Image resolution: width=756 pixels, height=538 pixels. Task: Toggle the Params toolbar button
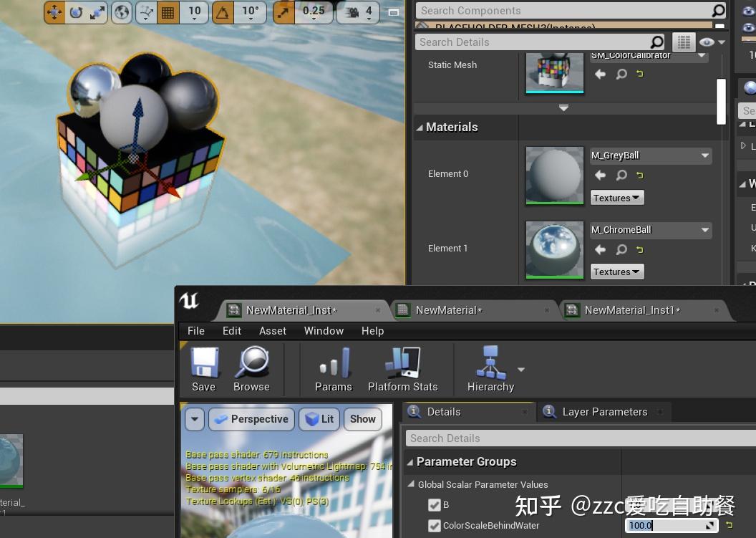click(333, 370)
